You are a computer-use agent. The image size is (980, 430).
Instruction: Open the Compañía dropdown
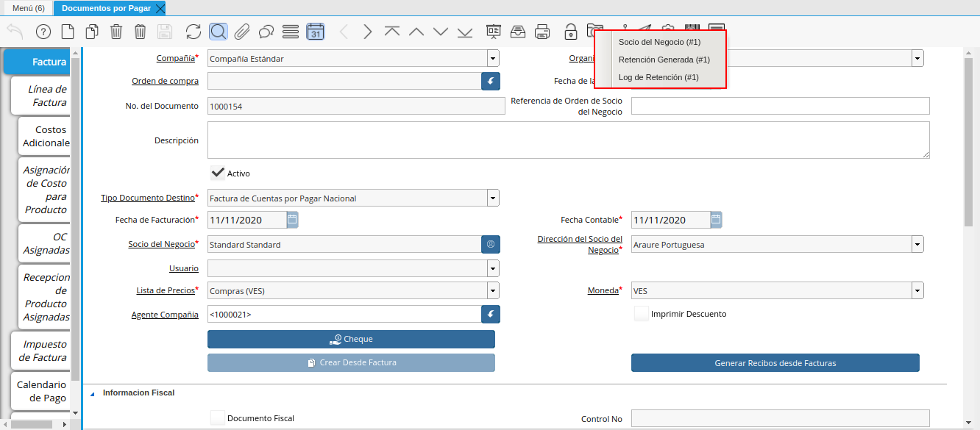tap(493, 59)
